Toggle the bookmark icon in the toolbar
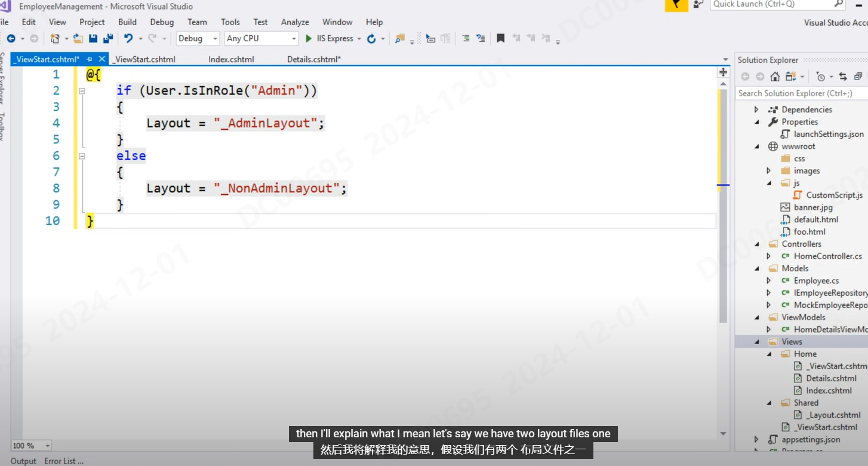The image size is (868, 466). point(500,38)
